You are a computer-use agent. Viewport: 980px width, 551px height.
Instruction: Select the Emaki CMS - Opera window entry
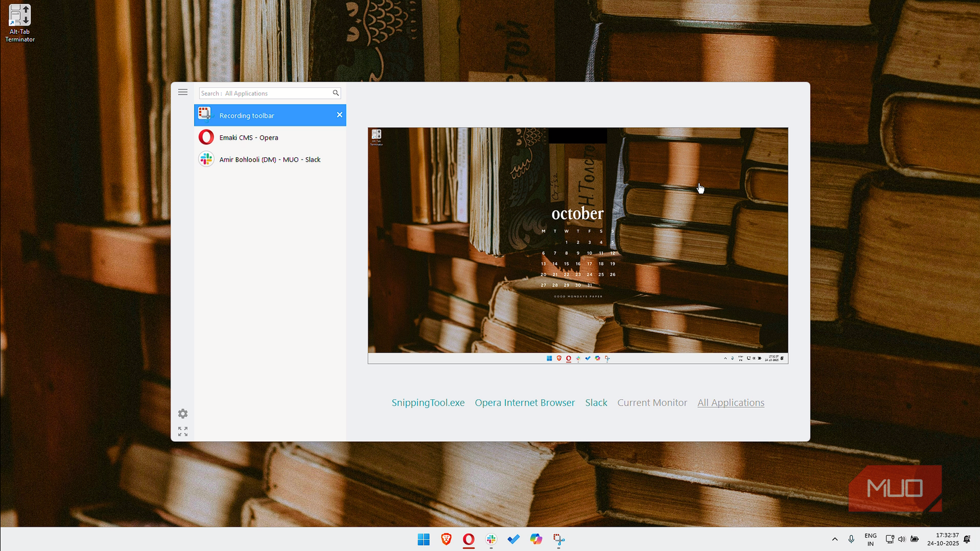coord(249,137)
